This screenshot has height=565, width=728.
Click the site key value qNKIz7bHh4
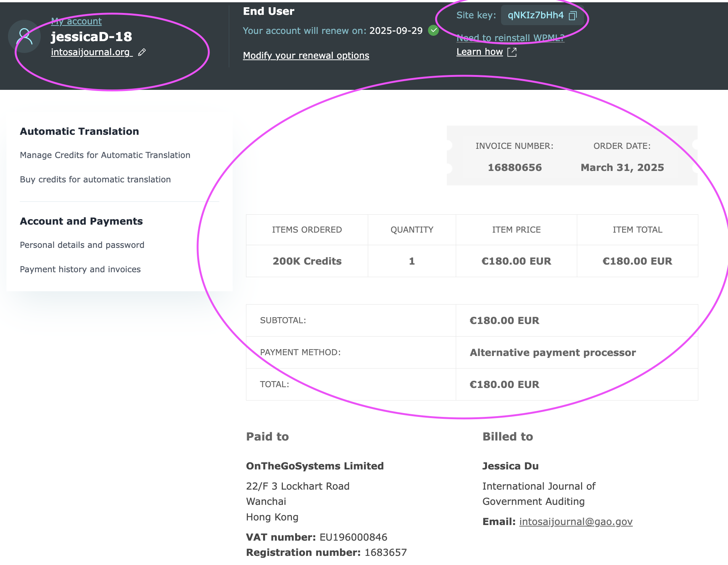[x=535, y=15]
